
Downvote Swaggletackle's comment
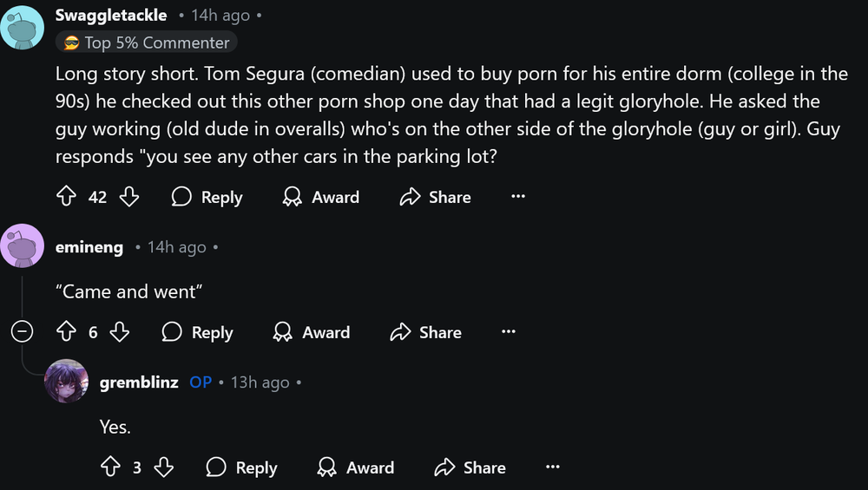point(129,197)
